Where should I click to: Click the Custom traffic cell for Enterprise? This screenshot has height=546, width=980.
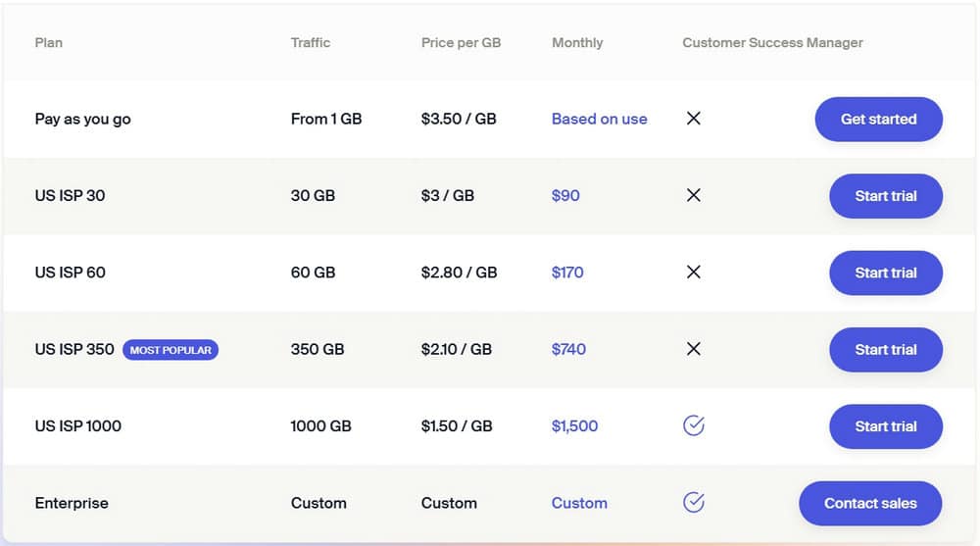tap(318, 503)
